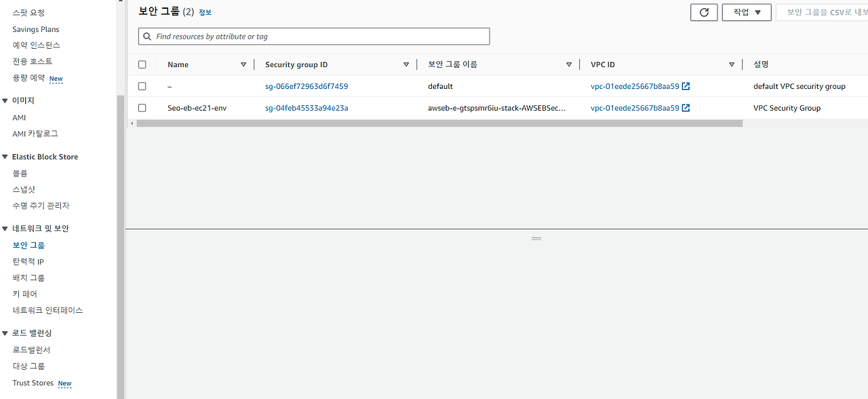The image size is (868, 399).
Task: Collapse the 이미지 section in sidebar
Action: 6,100
